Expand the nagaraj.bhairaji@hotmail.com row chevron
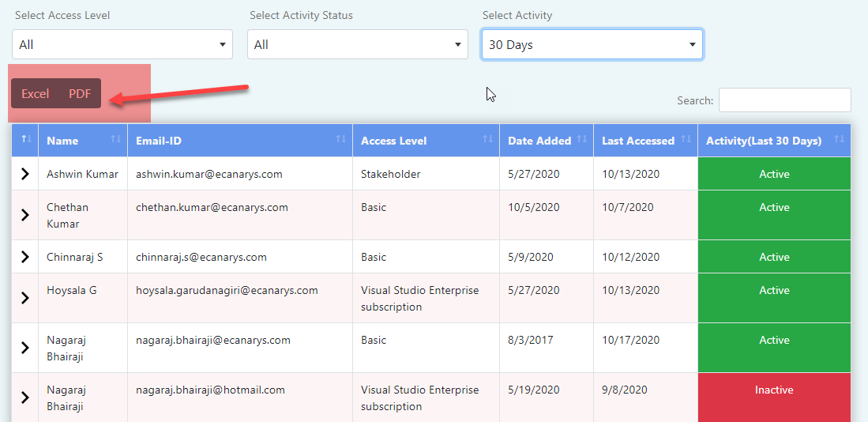868x422 pixels. pyautogui.click(x=25, y=397)
